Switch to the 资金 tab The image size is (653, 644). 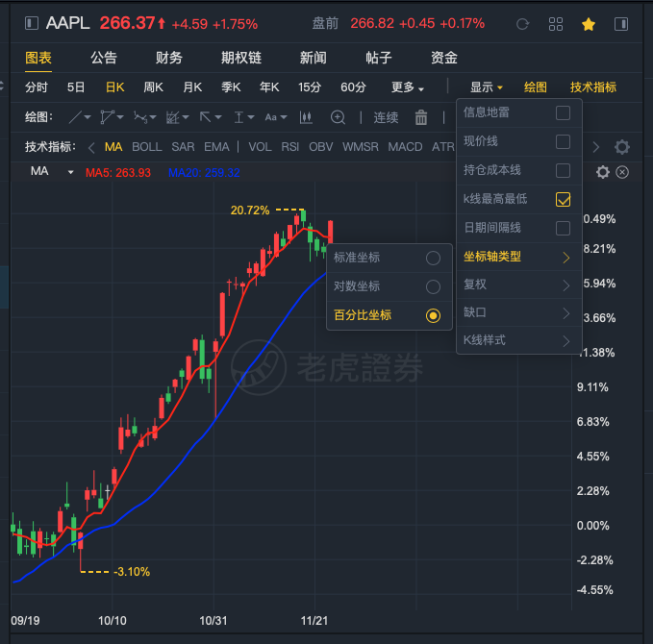(x=444, y=58)
